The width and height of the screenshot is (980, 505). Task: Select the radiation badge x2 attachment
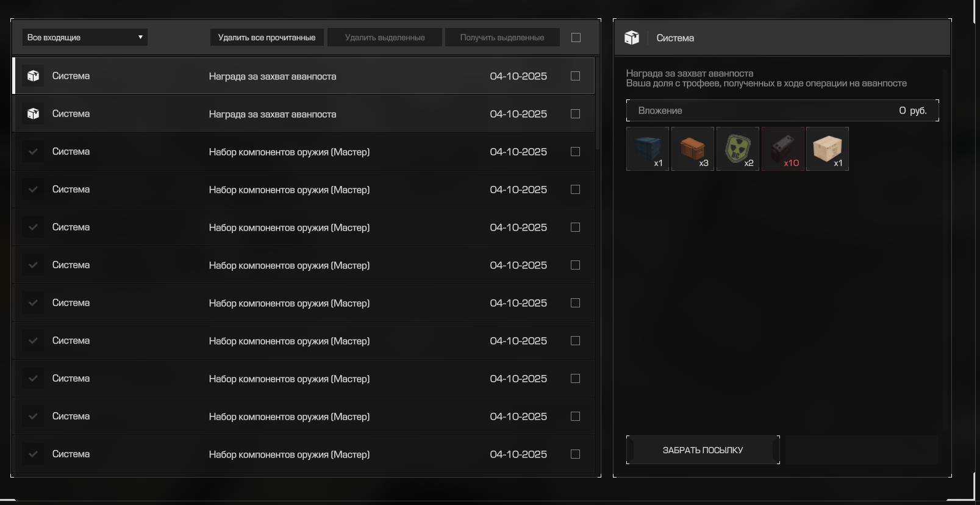737,148
